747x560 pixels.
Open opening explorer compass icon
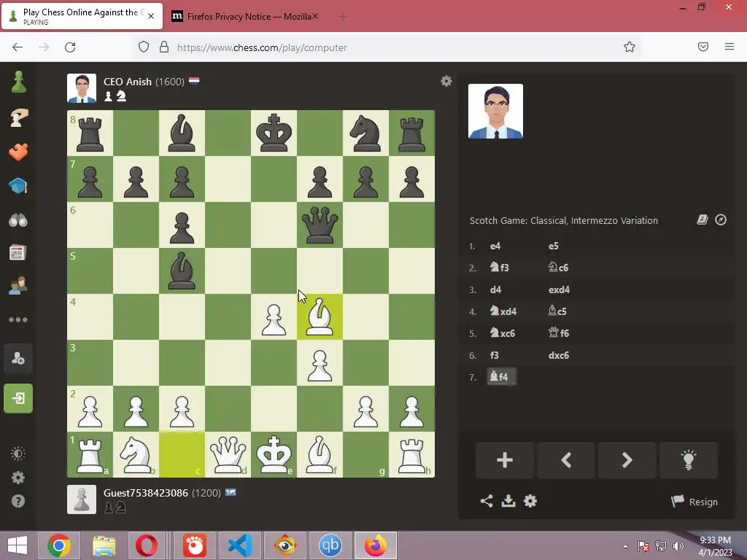(721, 219)
